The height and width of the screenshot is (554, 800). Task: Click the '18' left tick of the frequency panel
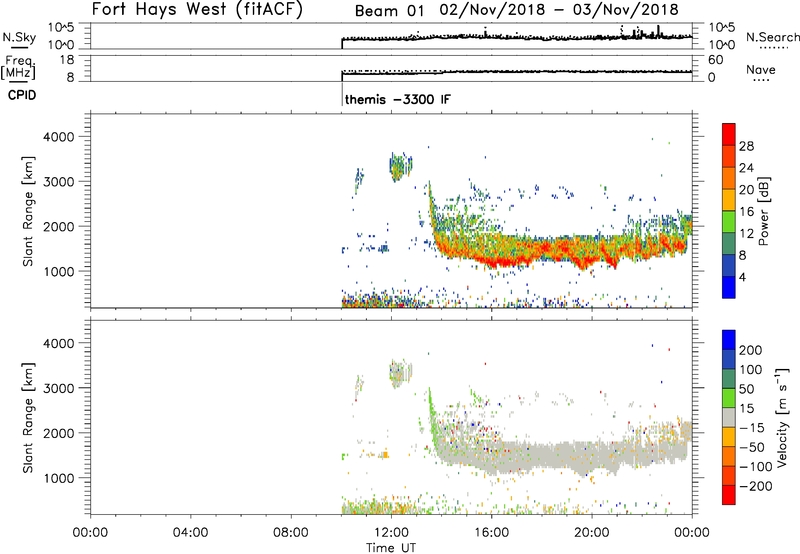pyautogui.click(x=67, y=60)
